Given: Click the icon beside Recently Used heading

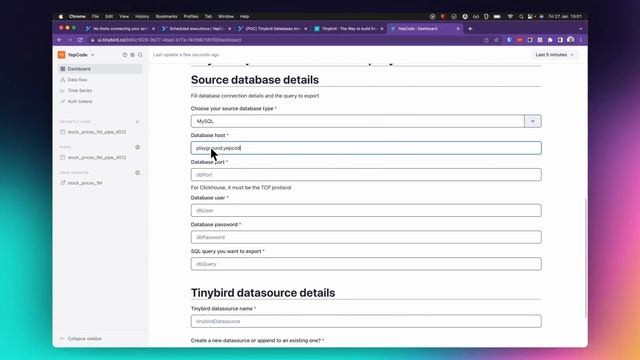Looking at the screenshot, I should click(138, 122).
